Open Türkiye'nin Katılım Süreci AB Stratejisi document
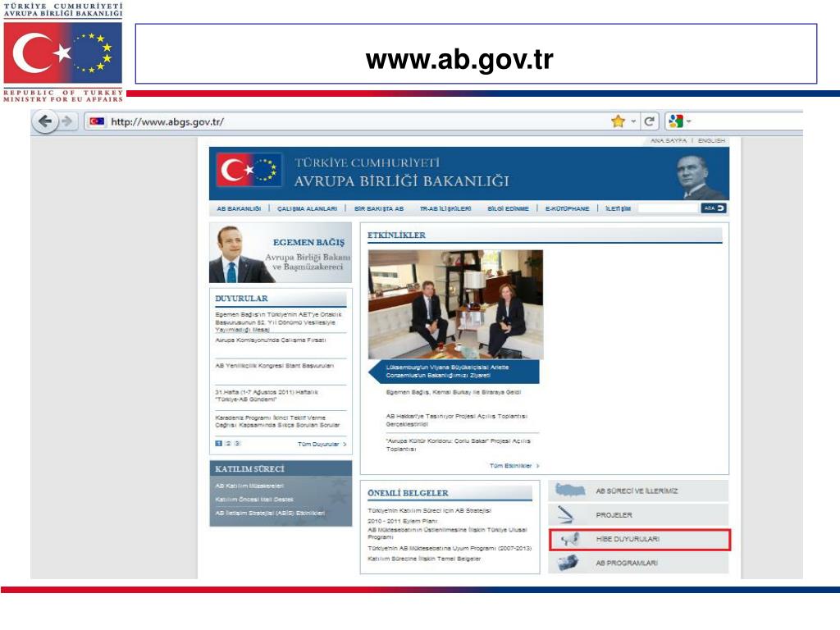Screen dimensions: 840x630 (430, 510)
